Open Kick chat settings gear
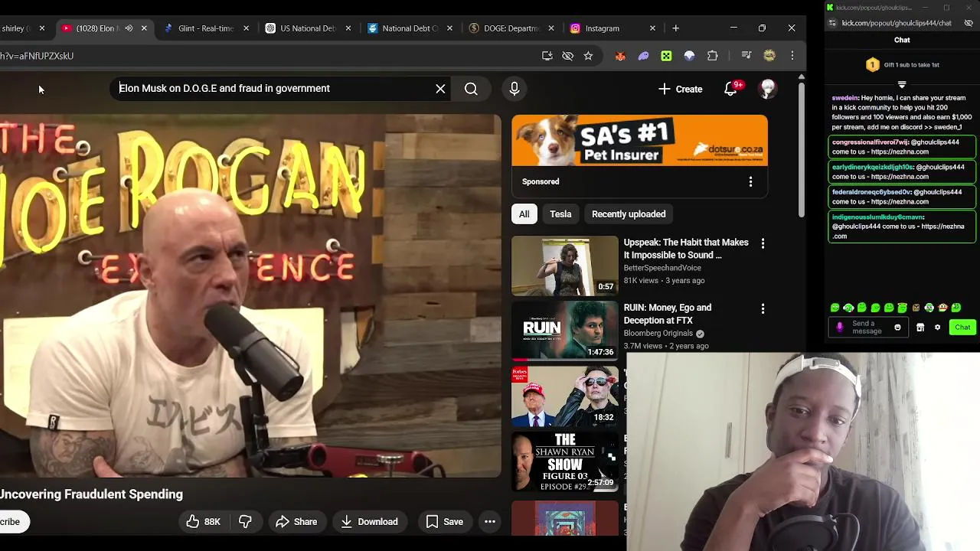Image resolution: width=980 pixels, height=551 pixels. [937, 328]
